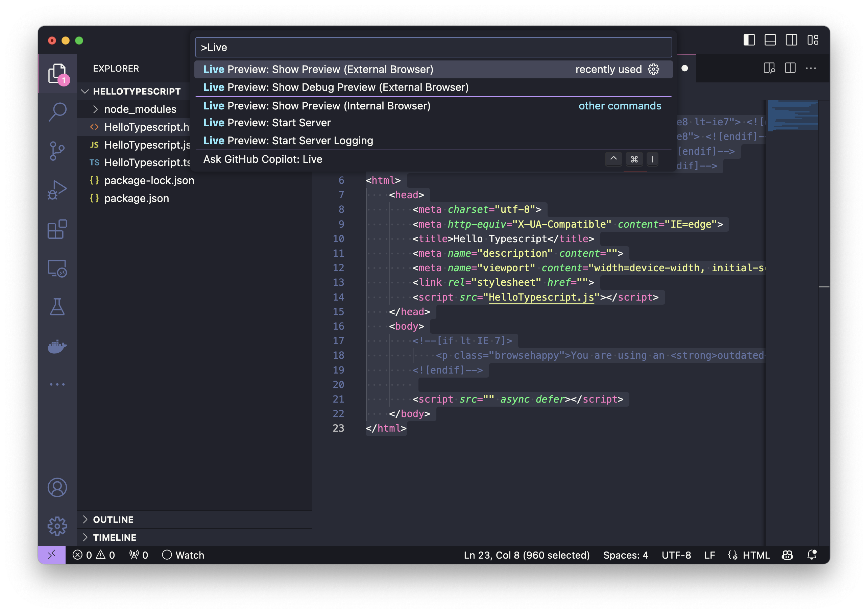Click the Manage gear icon in activity bar

(57, 526)
